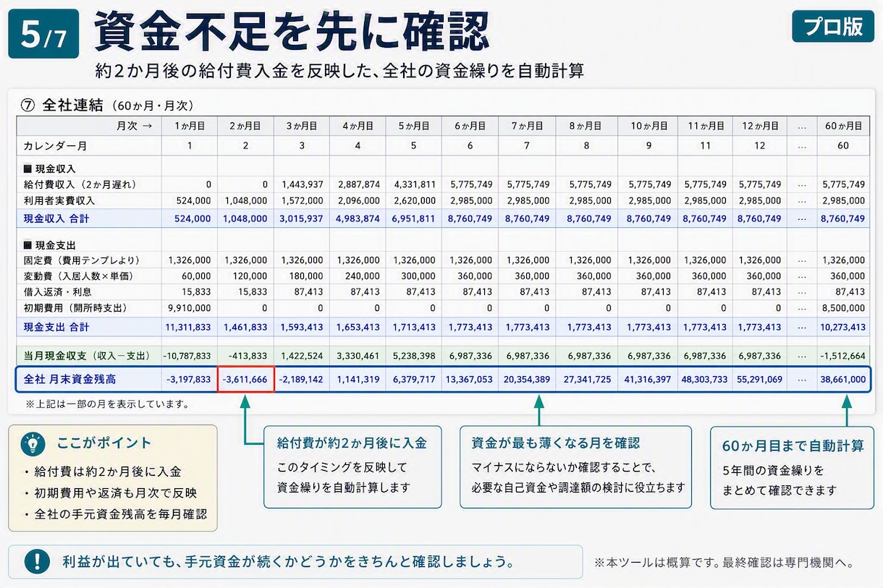This screenshot has width=883, height=588.
Task: Click the exclamation mark icon in bottom banner
Action: [x=37, y=561]
